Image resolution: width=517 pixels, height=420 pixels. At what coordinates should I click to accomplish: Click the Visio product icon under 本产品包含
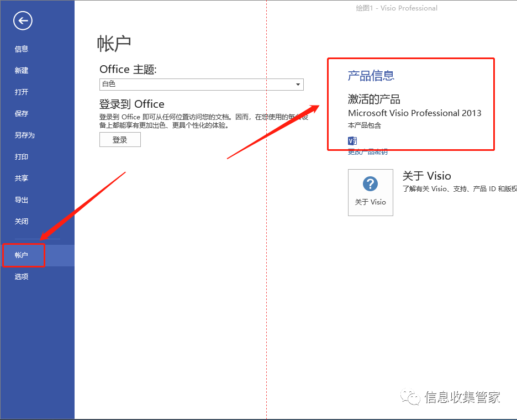click(x=352, y=140)
